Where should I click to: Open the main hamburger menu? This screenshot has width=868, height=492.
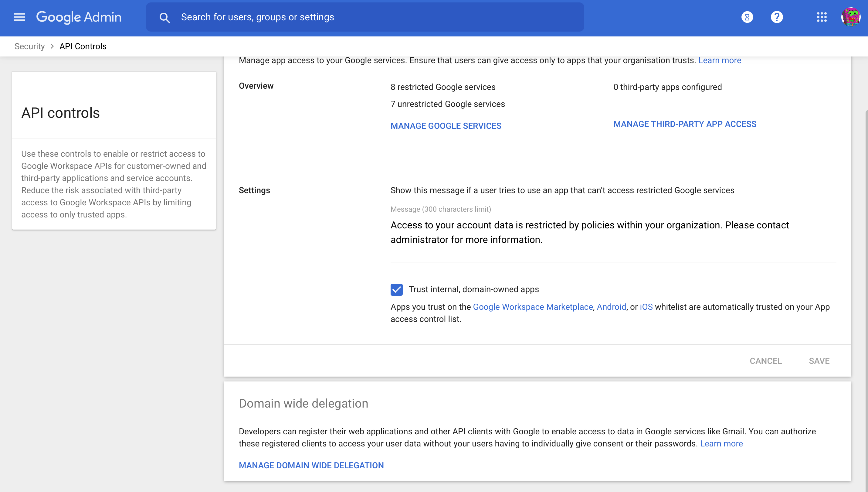click(19, 17)
